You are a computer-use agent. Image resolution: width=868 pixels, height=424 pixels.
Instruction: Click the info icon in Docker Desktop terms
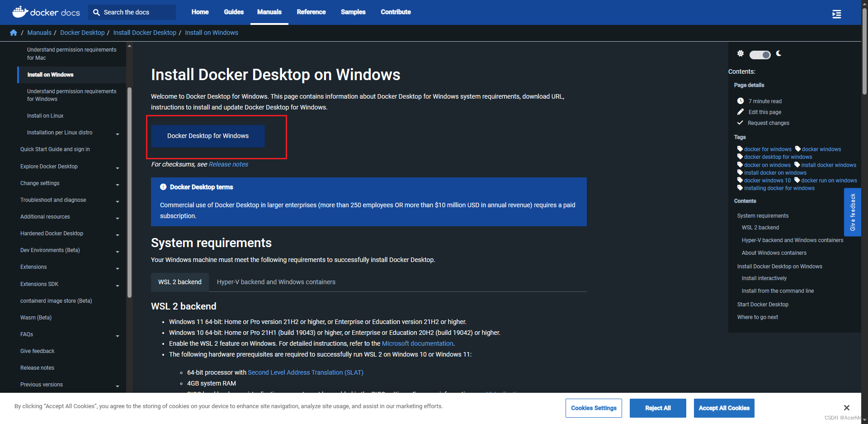click(163, 187)
